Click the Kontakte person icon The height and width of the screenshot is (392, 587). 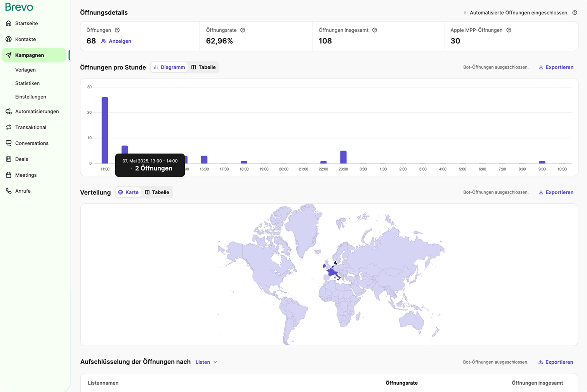tap(9, 40)
